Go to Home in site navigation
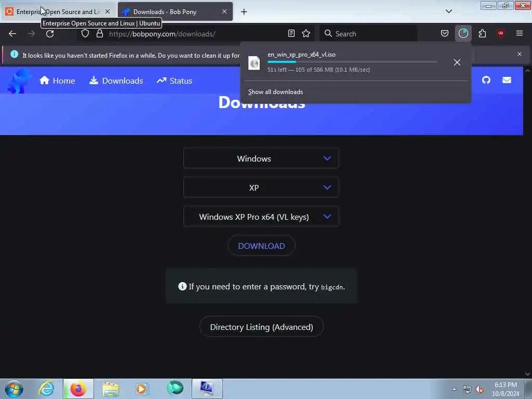 pos(57,81)
